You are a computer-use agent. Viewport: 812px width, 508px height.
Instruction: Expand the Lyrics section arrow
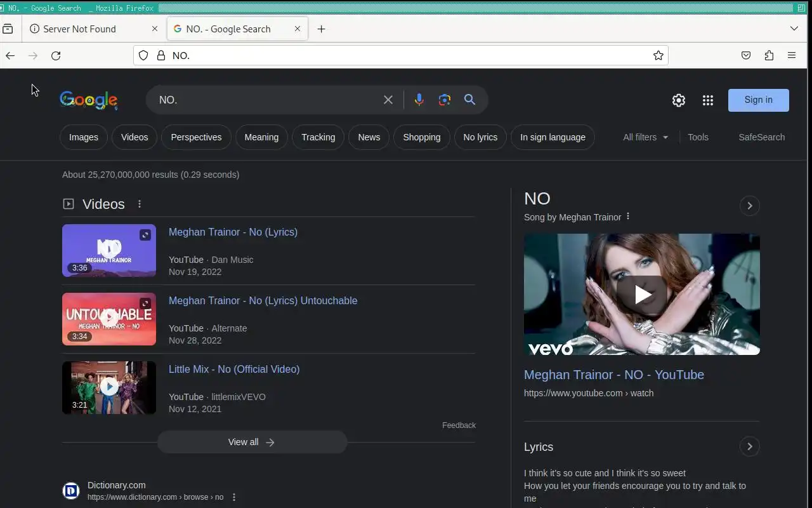pos(749,446)
